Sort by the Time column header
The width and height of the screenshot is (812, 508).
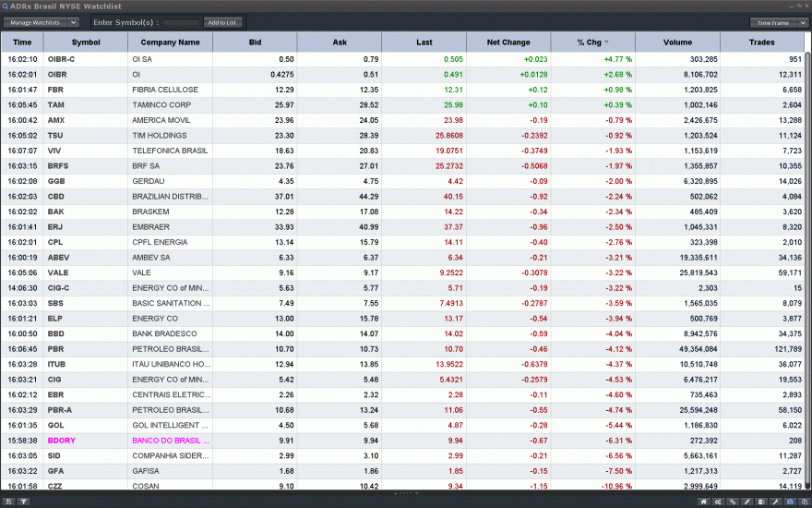coord(22,42)
